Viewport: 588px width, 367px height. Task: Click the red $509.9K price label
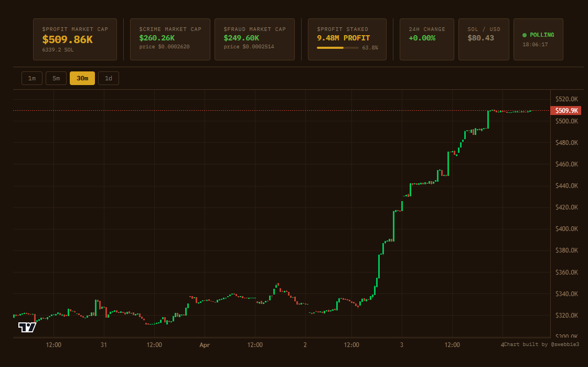tap(566, 110)
